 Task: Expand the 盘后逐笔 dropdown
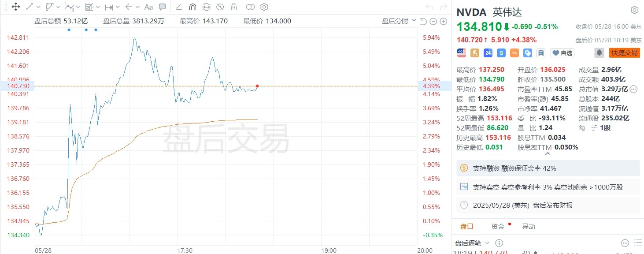click(x=473, y=243)
